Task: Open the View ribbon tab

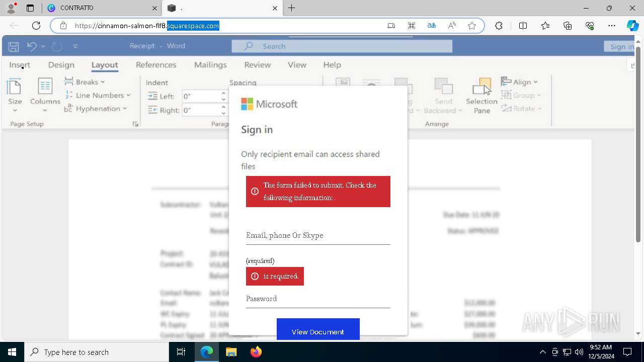Action: coord(297,65)
